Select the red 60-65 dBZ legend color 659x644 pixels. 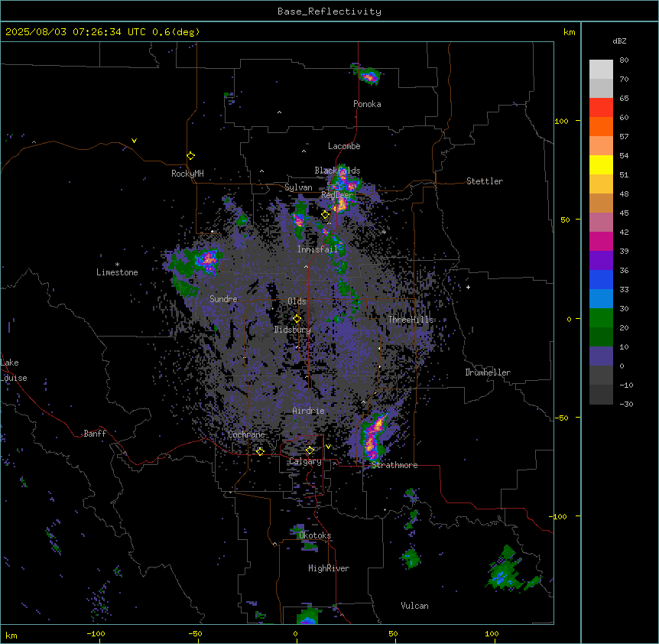pos(601,107)
